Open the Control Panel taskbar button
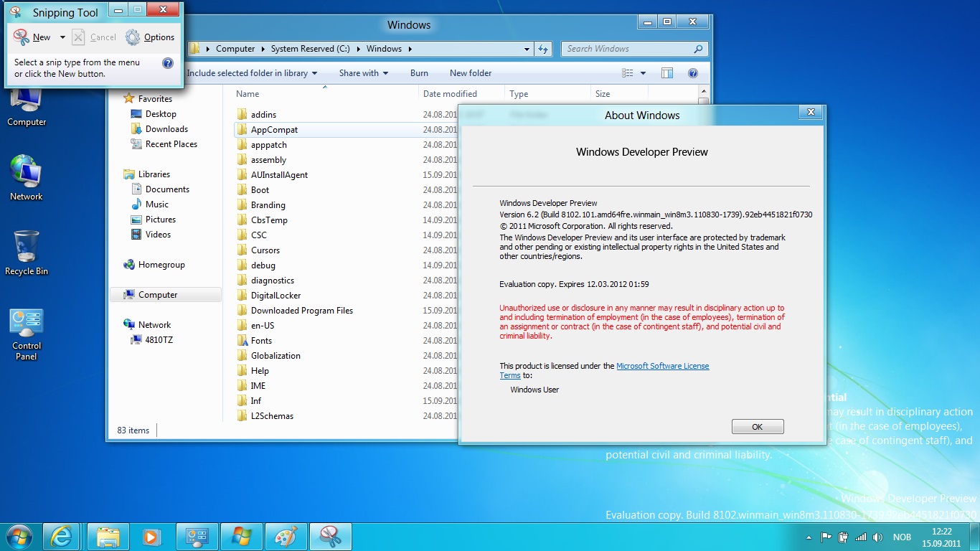Image resolution: width=980 pixels, height=551 pixels. (x=197, y=537)
